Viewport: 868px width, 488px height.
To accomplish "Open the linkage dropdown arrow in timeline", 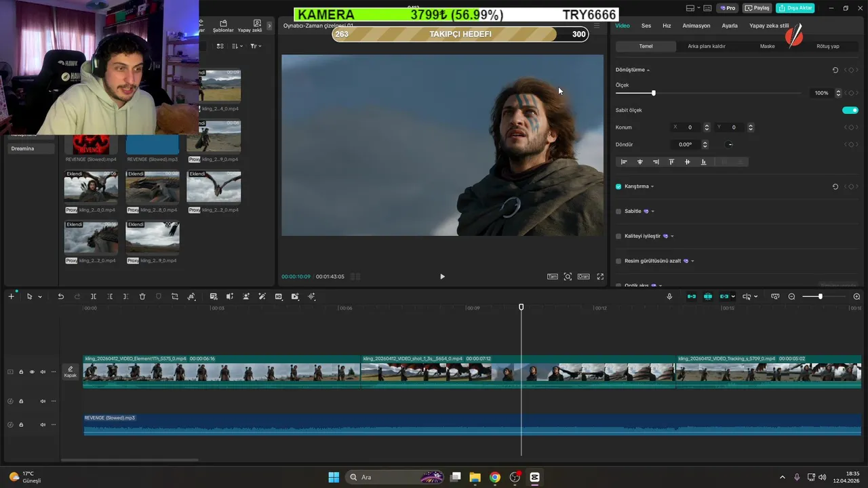I will [x=733, y=297].
